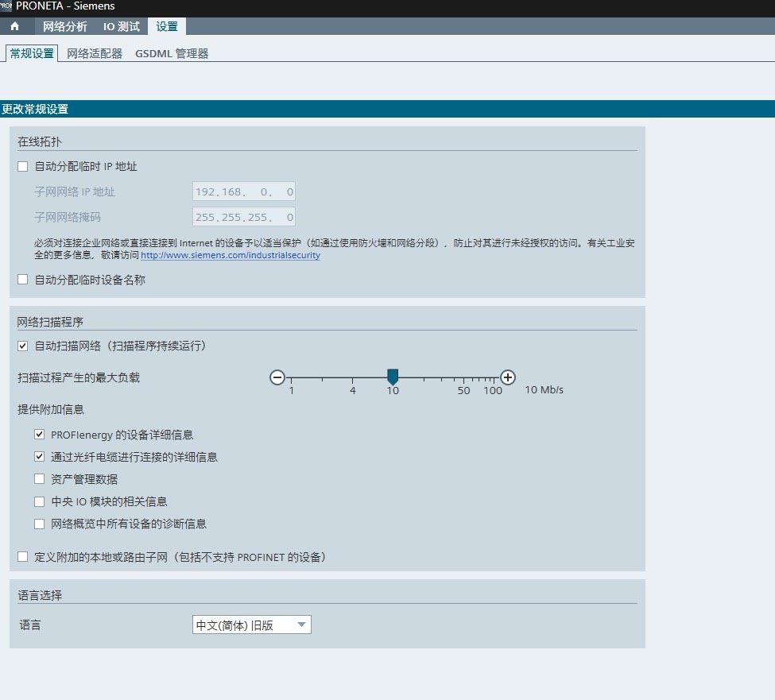The height and width of the screenshot is (700, 775).
Task: Click the 10 Mb/s value label
Action: [544, 390]
